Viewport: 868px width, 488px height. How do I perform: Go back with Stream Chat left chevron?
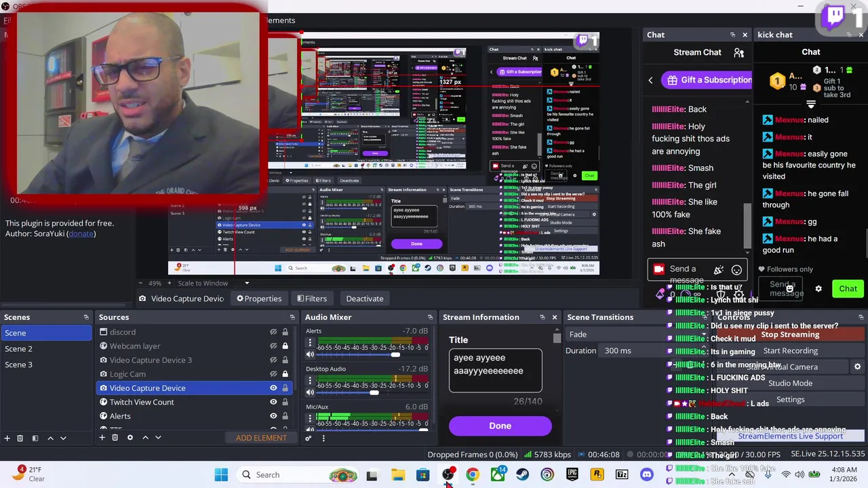click(x=650, y=80)
